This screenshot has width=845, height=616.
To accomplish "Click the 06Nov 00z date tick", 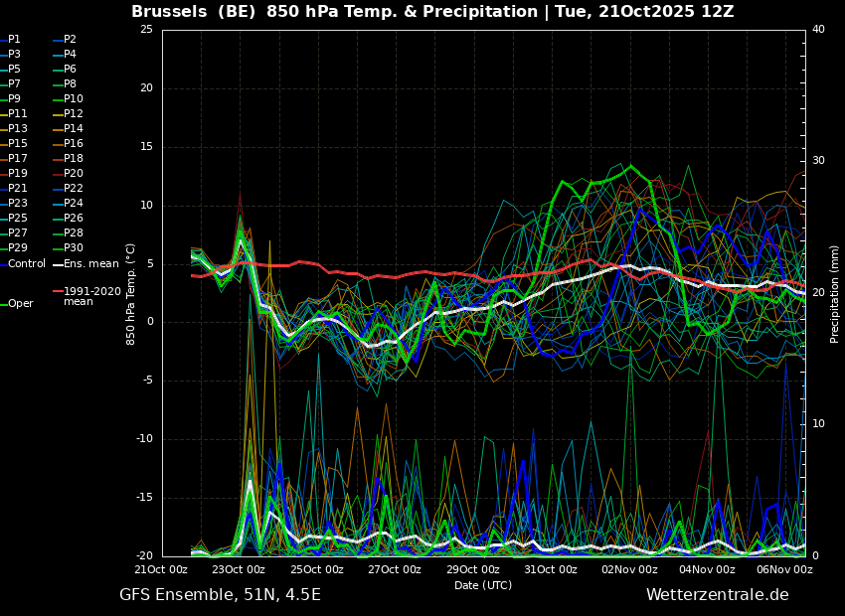I will [x=784, y=570].
